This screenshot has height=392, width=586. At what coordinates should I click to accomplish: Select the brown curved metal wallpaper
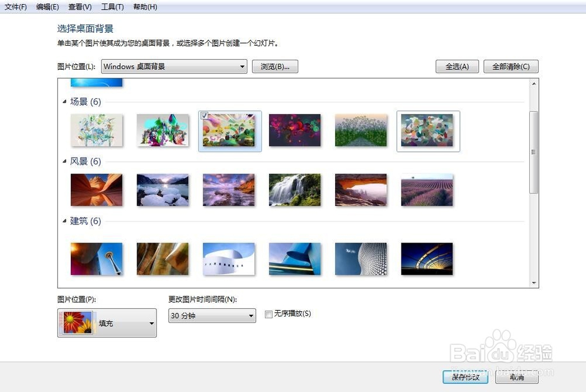click(162, 259)
